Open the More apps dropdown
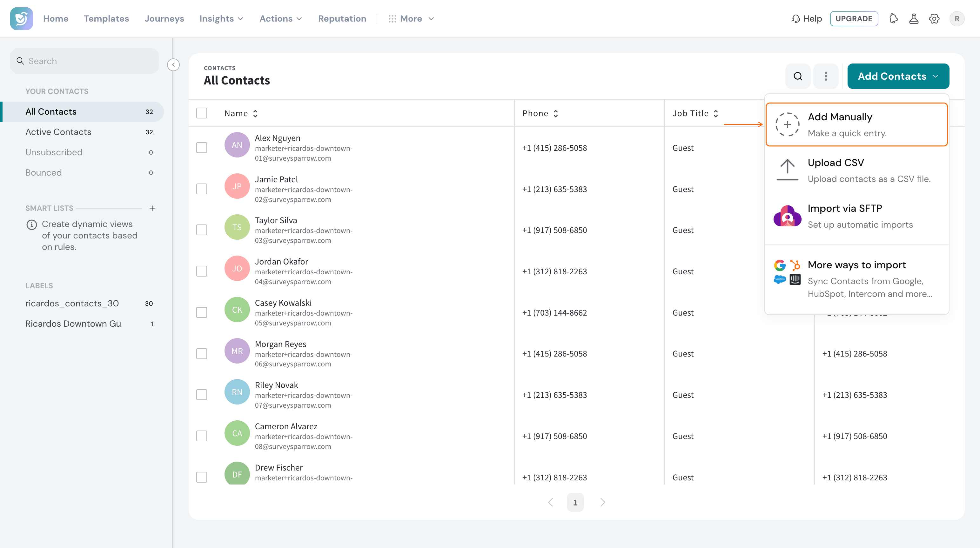Viewport: 980px width, 548px height. (x=411, y=19)
